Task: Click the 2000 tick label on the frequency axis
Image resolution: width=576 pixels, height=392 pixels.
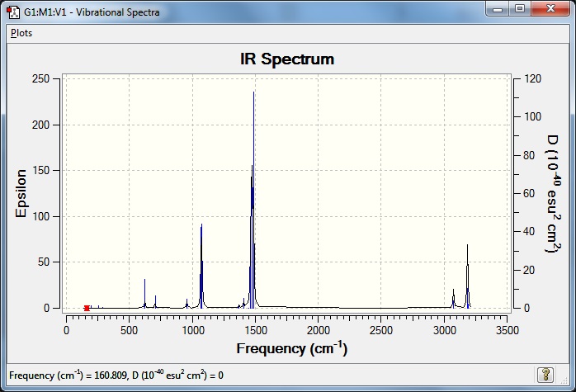Action: click(x=319, y=330)
